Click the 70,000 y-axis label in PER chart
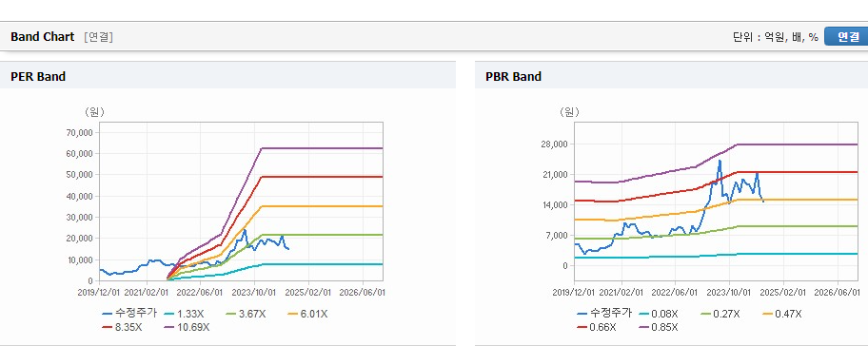Screen dimensions: 868x346 (x=80, y=133)
